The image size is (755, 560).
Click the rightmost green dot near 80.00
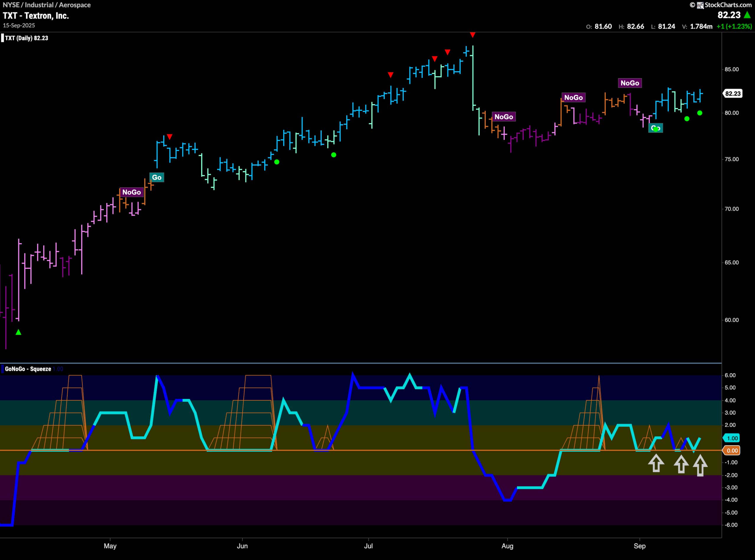click(x=700, y=113)
